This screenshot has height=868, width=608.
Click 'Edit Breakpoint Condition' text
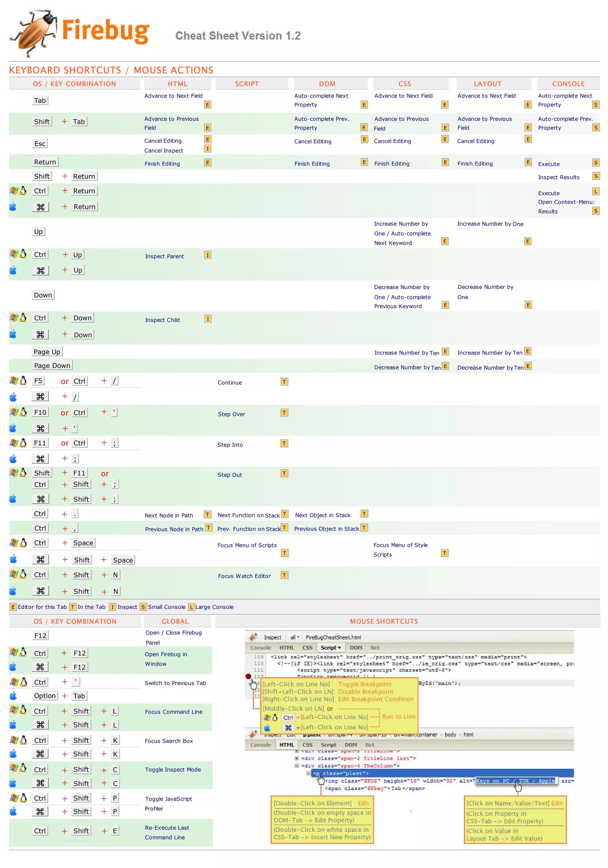pos(376,699)
